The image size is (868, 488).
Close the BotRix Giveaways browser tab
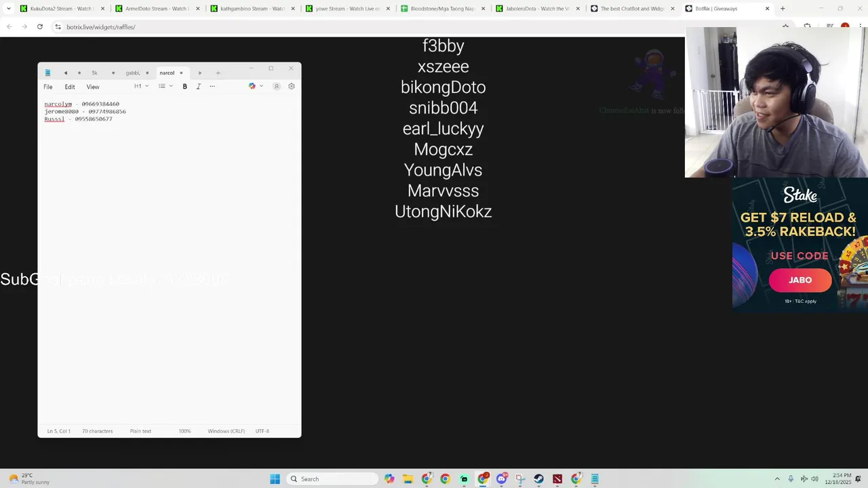click(767, 9)
